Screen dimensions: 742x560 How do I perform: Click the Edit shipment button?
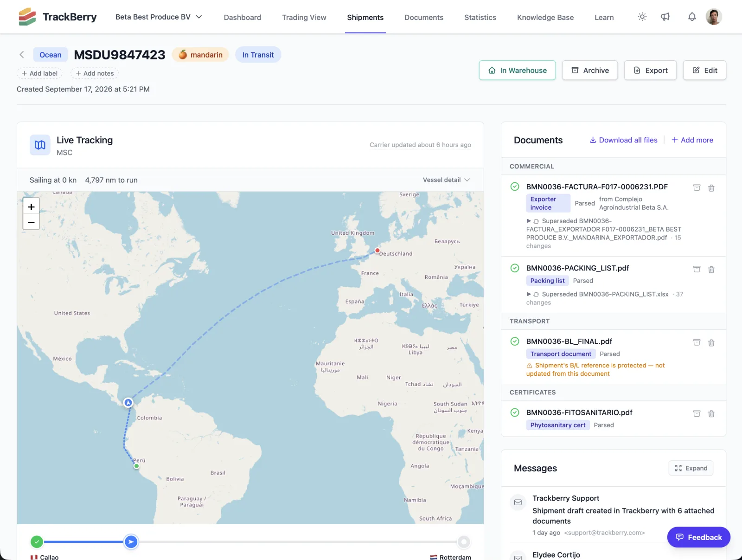(704, 71)
